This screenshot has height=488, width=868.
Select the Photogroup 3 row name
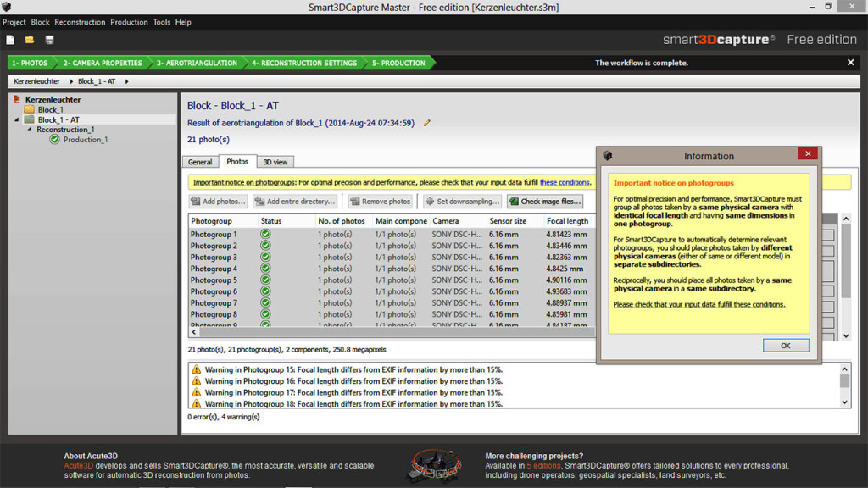click(x=214, y=258)
